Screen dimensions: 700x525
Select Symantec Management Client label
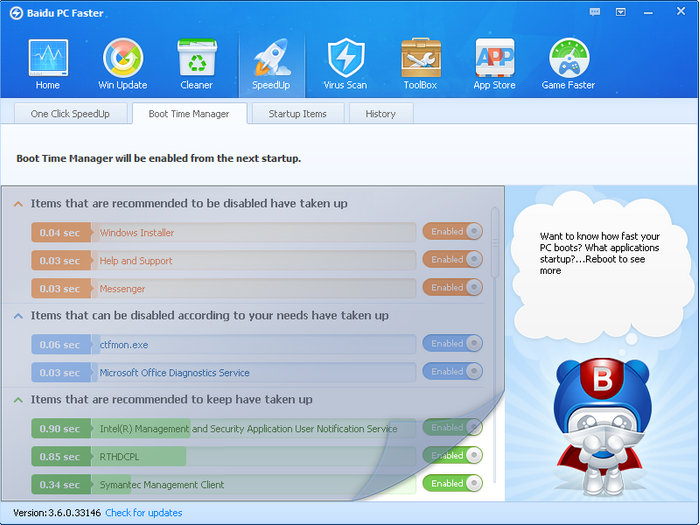(162, 485)
